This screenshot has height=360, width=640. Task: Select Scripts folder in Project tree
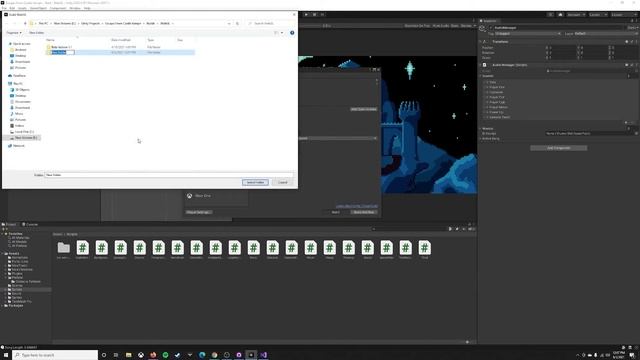pyautogui.click(x=17, y=289)
